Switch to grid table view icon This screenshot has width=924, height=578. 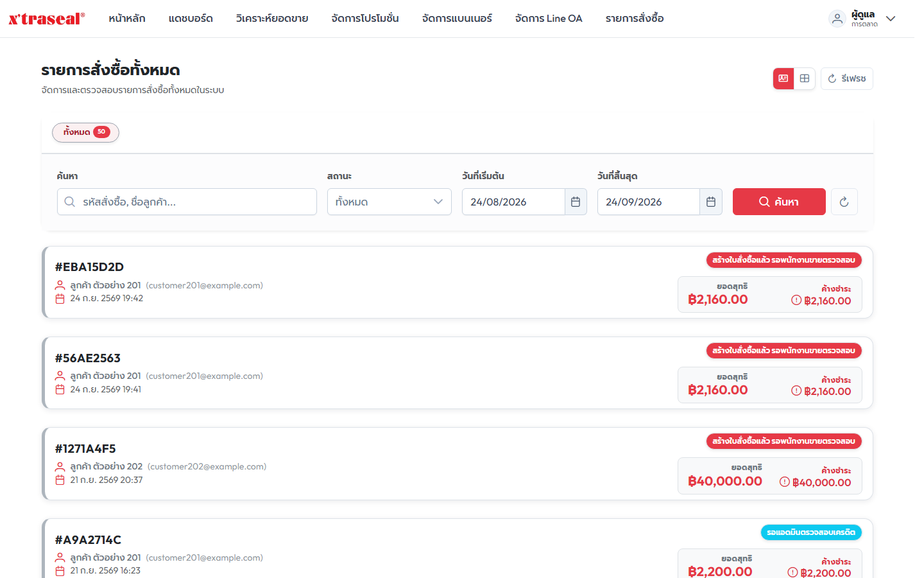(805, 78)
